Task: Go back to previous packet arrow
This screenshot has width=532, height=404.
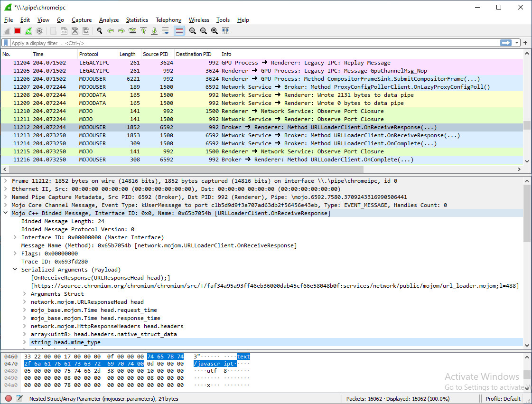Action: (111, 31)
